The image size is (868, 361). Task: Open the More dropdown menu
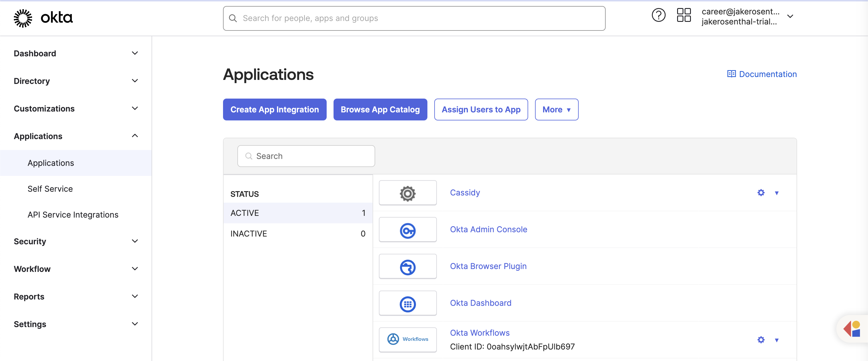(x=556, y=109)
